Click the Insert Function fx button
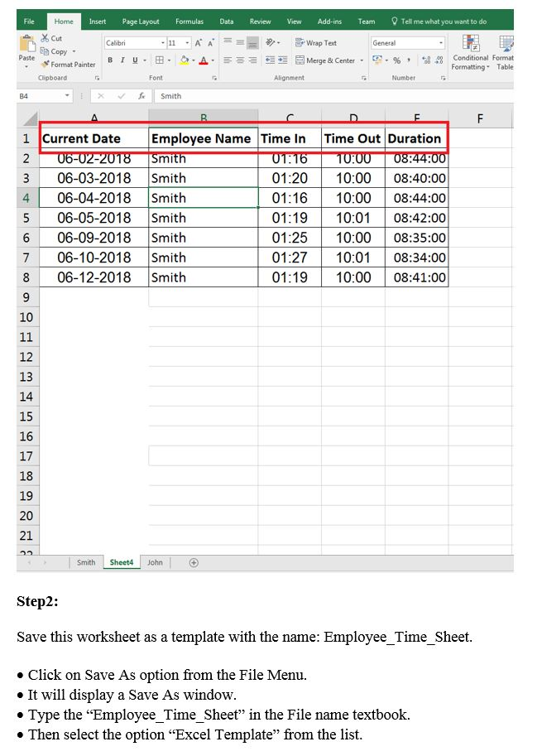Viewport: 542px width, 756px height. point(141,96)
